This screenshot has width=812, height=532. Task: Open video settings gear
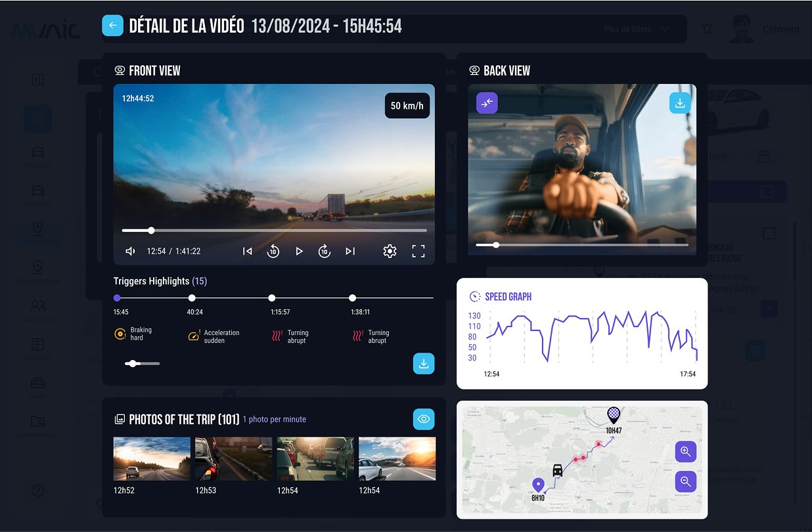[x=390, y=251]
